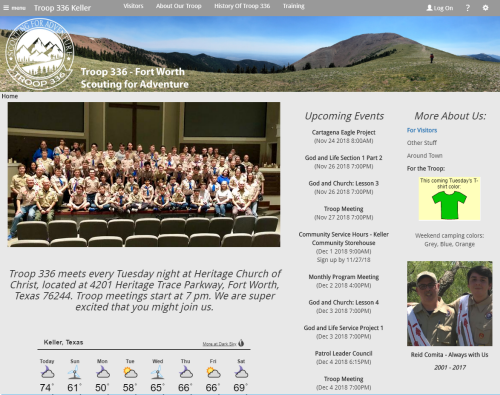
Task: Open the Visitors menu
Action: [133, 6]
